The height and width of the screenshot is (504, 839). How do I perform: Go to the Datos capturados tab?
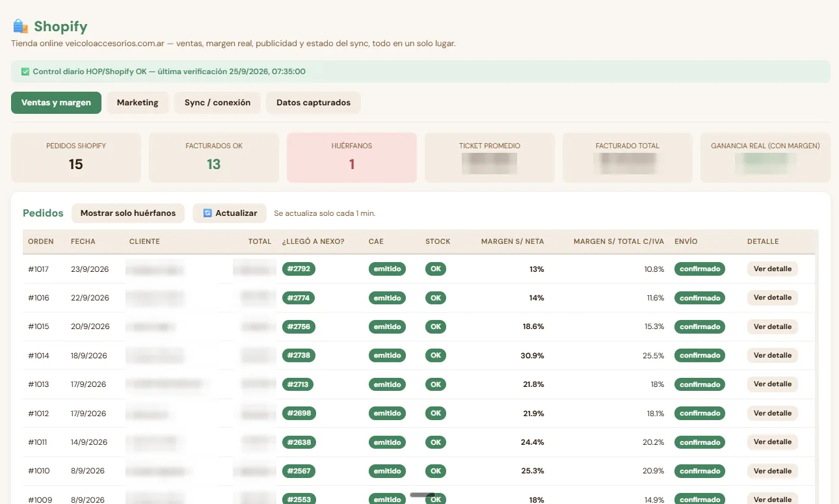pos(313,103)
